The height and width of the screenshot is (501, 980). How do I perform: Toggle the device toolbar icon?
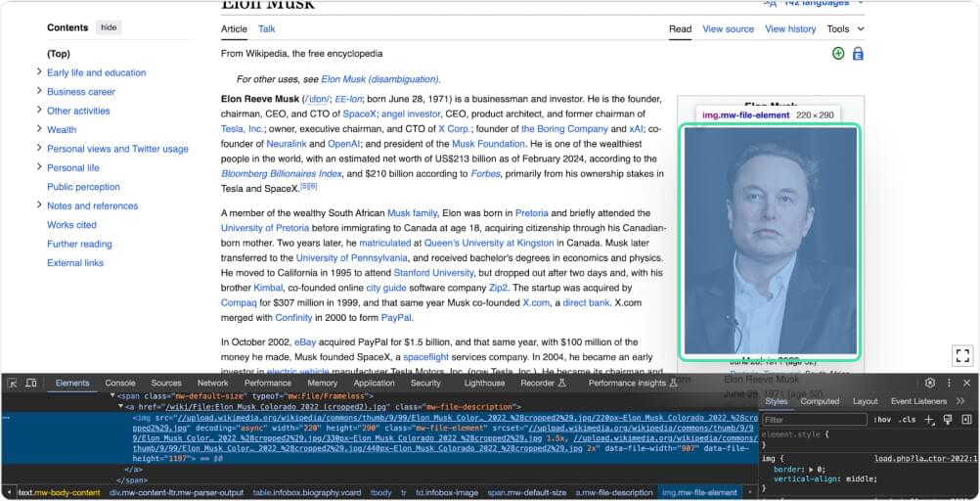coord(31,383)
